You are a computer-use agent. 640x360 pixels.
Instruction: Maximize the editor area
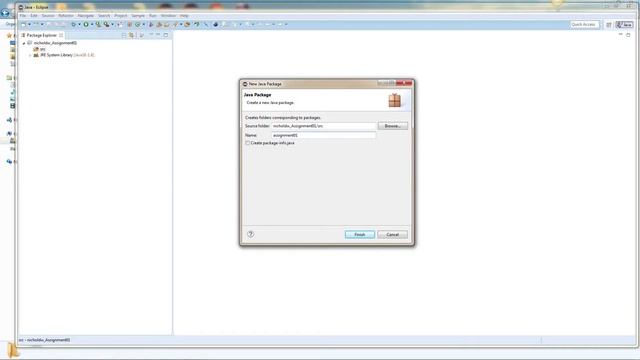tap(628, 35)
